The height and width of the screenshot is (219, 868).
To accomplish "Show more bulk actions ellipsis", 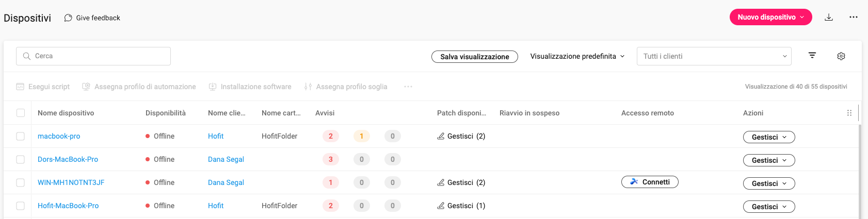I will point(408,87).
